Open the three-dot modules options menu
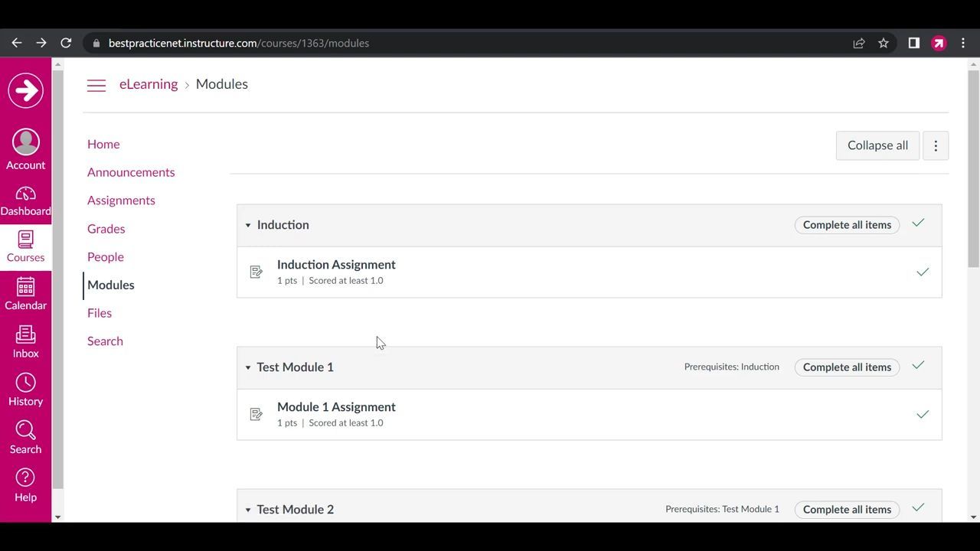The height and width of the screenshot is (551, 980). point(936,145)
